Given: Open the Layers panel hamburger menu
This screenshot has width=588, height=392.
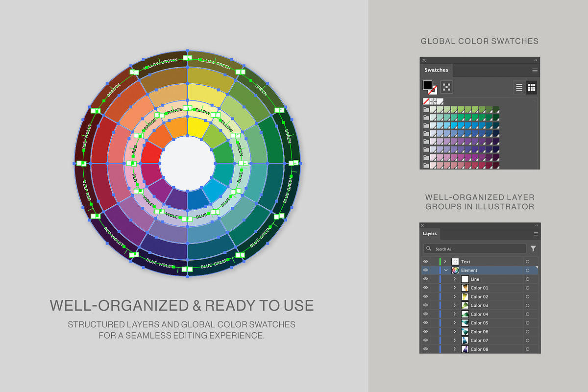Looking at the screenshot, I should click(x=536, y=234).
